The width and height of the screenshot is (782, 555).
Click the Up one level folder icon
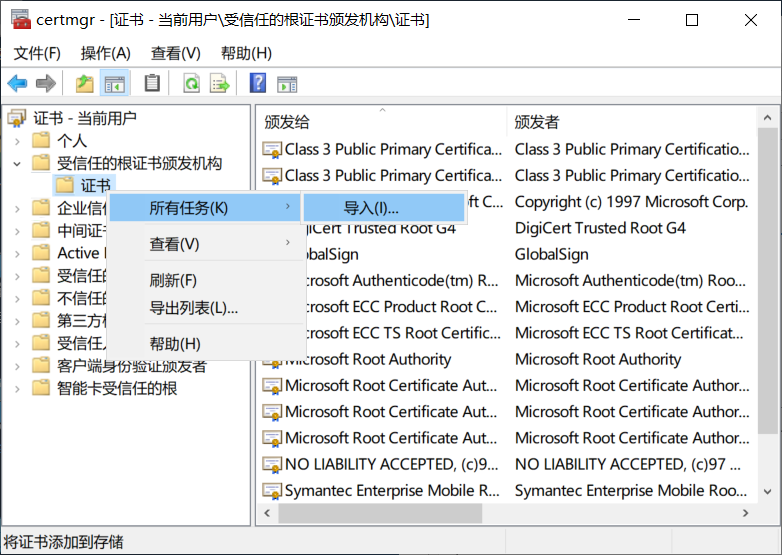pyautogui.click(x=85, y=83)
